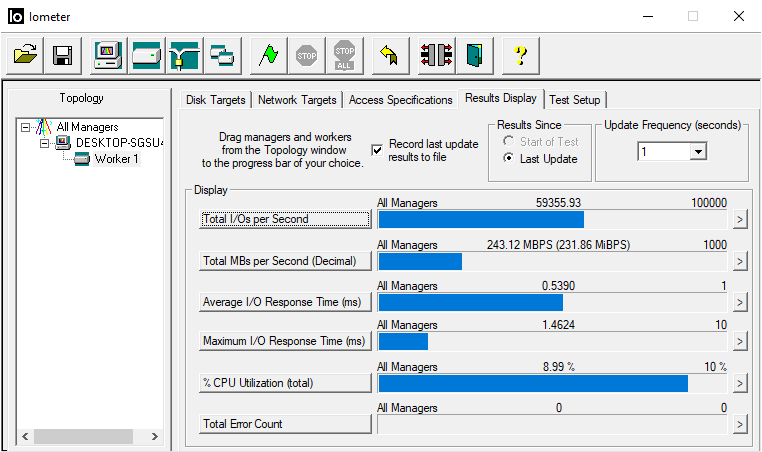
Task: Expand arrow next to Total I/Os per Second bar
Action: click(x=739, y=220)
